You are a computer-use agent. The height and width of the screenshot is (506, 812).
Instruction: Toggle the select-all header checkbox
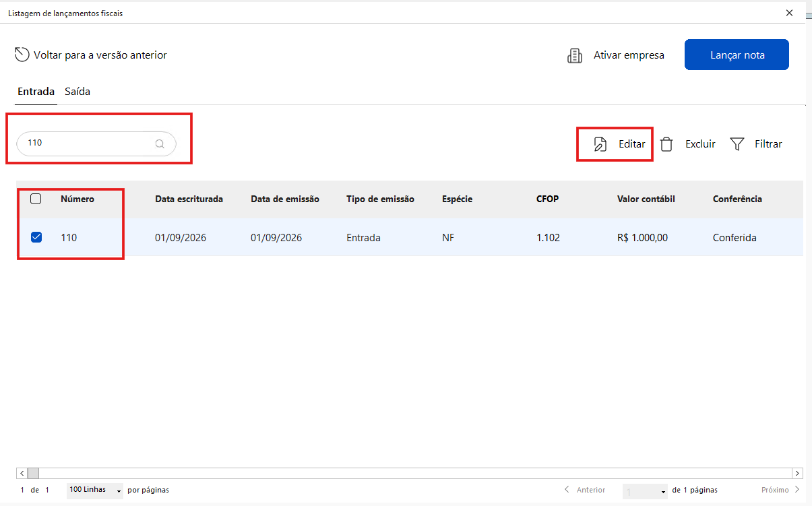tap(36, 199)
